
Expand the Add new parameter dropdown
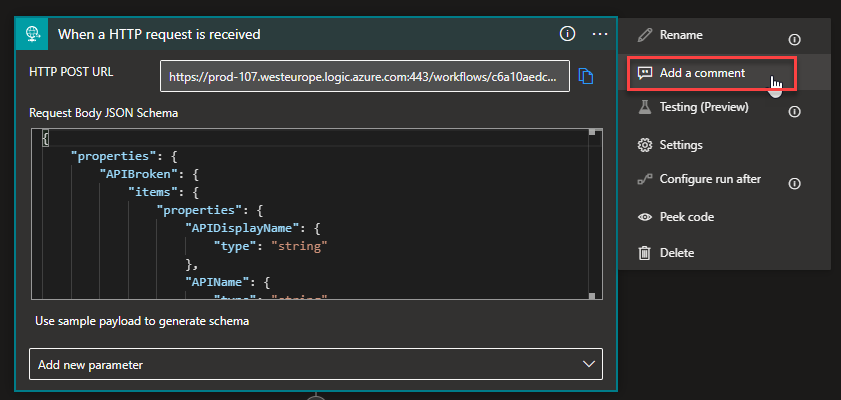[316, 365]
